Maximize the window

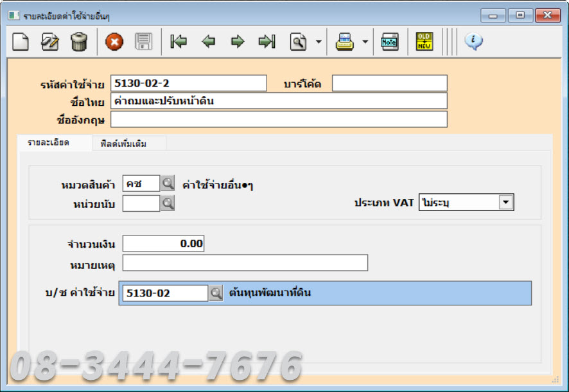[520, 15]
